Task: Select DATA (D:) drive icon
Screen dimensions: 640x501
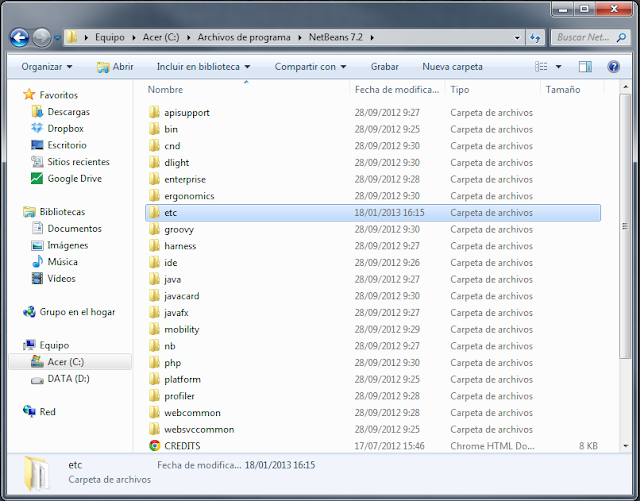Action: (x=37, y=379)
